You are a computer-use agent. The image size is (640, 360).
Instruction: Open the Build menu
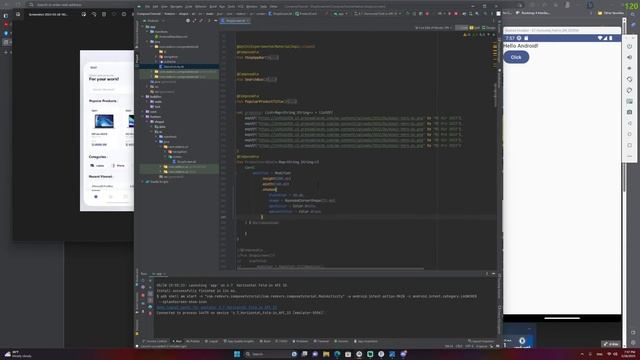(x=213, y=7)
